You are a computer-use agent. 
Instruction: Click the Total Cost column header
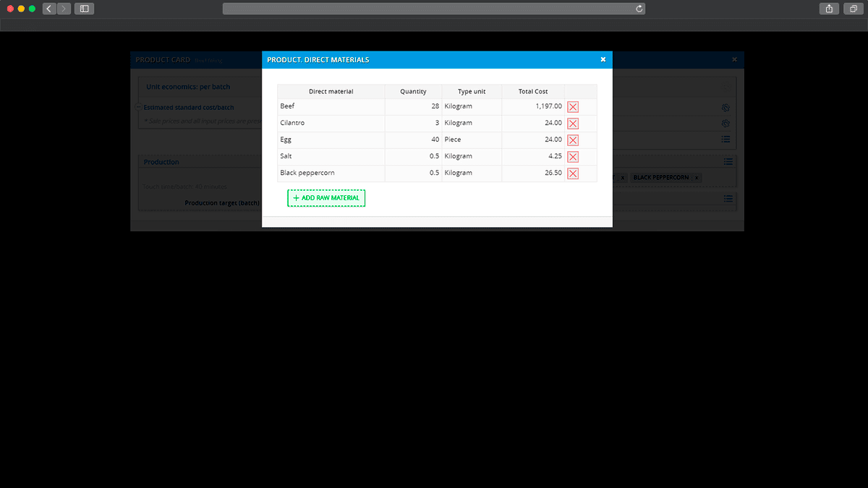532,92
